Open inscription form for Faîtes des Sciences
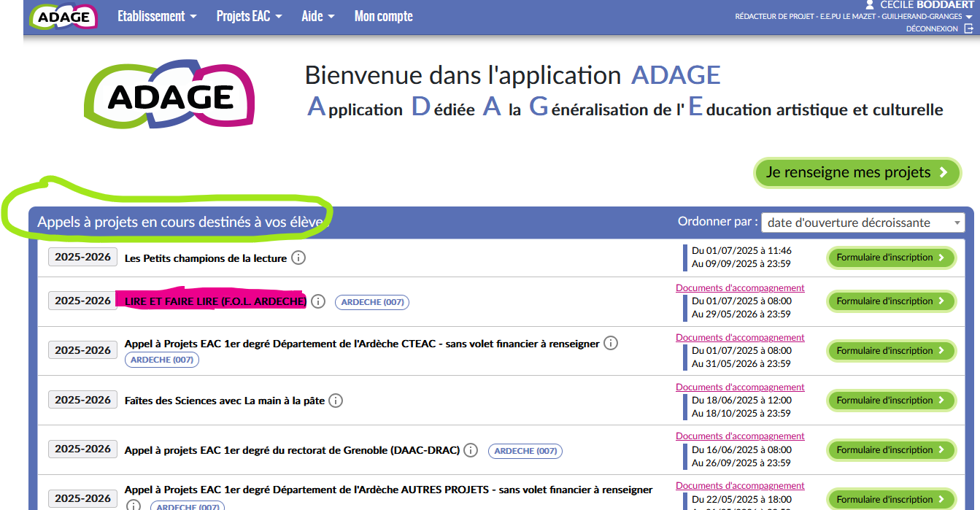The width and height of the screenshot is (980, 510). (x=891, y=401)
